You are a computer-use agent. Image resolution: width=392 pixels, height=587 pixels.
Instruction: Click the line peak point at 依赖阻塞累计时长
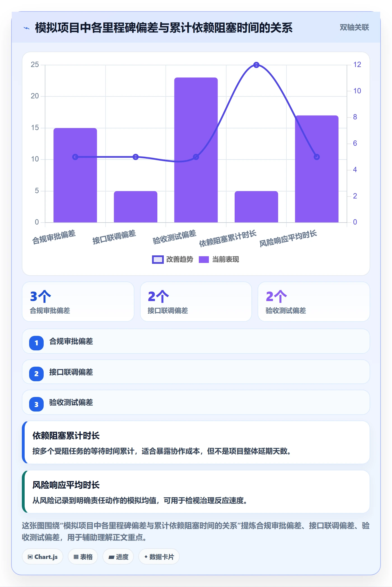(256, 65)
